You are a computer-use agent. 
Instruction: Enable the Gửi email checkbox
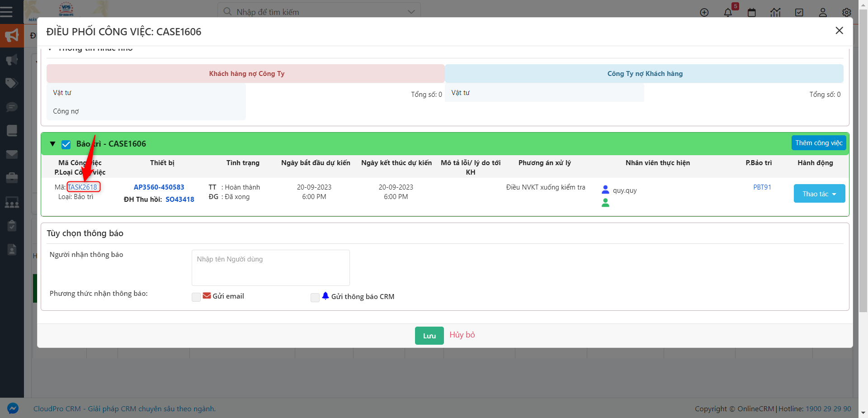pos(196,297)
